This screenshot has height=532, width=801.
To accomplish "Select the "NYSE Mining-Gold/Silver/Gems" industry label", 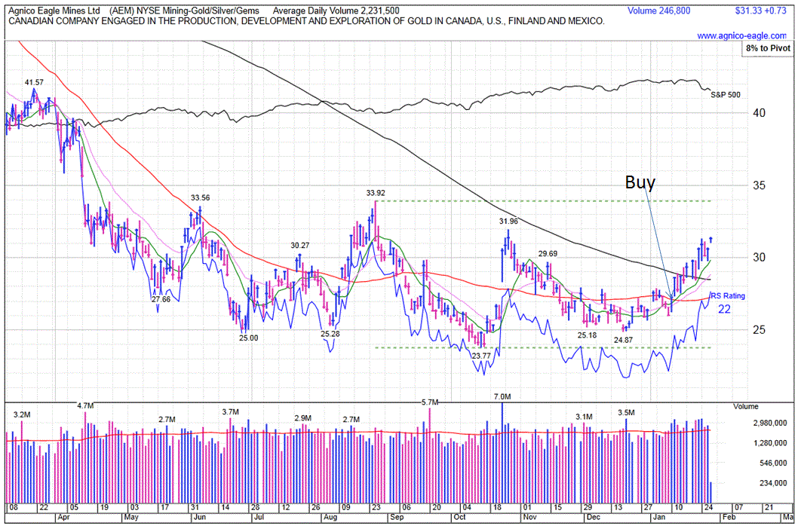I will tap(197, 11).
